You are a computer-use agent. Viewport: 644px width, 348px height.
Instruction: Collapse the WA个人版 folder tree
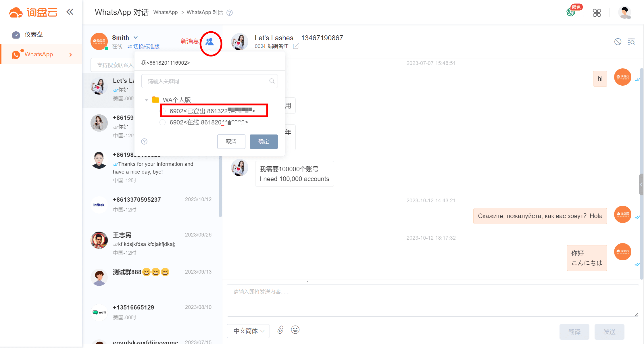pos(147,100)
